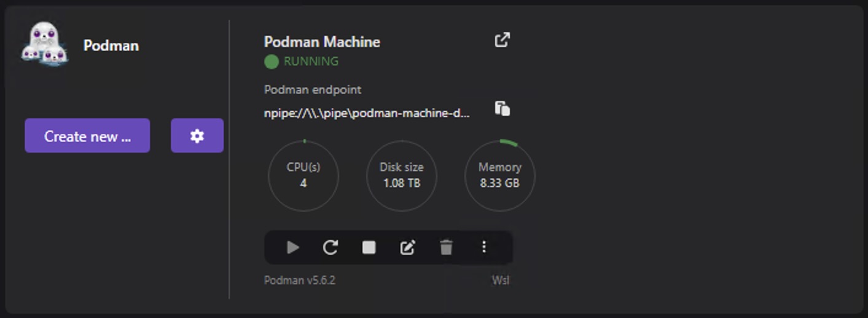Click the Memory 8.33 GB ring
This screenshot has height=318, width=868.
tap(500, 175)
